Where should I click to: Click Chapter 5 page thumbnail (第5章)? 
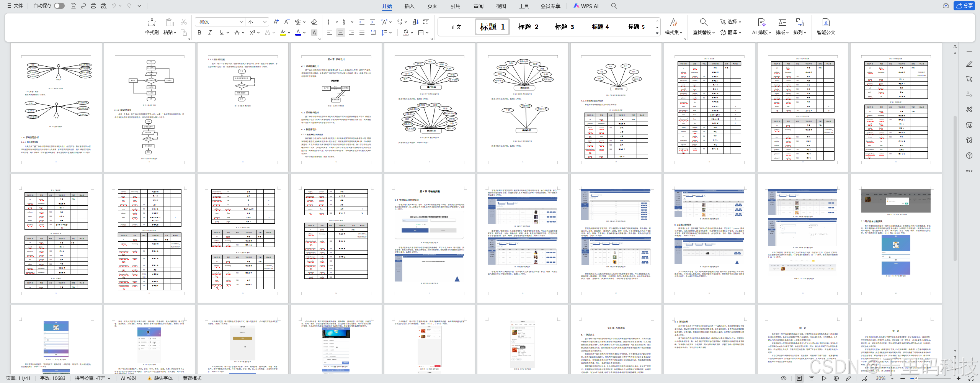pos(429,239)
